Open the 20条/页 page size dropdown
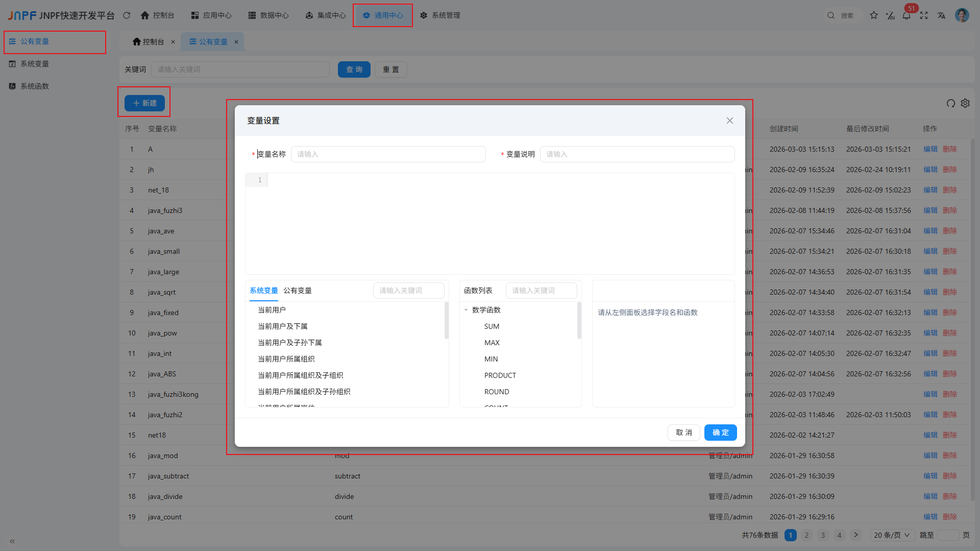Screen dimensions: 980x551 pos(891,535)
